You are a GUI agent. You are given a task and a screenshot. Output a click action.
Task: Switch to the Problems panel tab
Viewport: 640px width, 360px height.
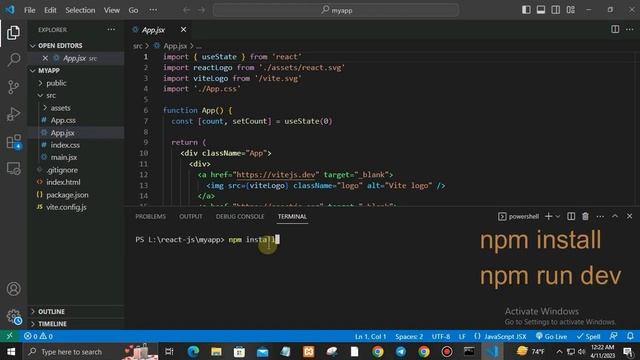pyautogui.click(x=151, y=216)
